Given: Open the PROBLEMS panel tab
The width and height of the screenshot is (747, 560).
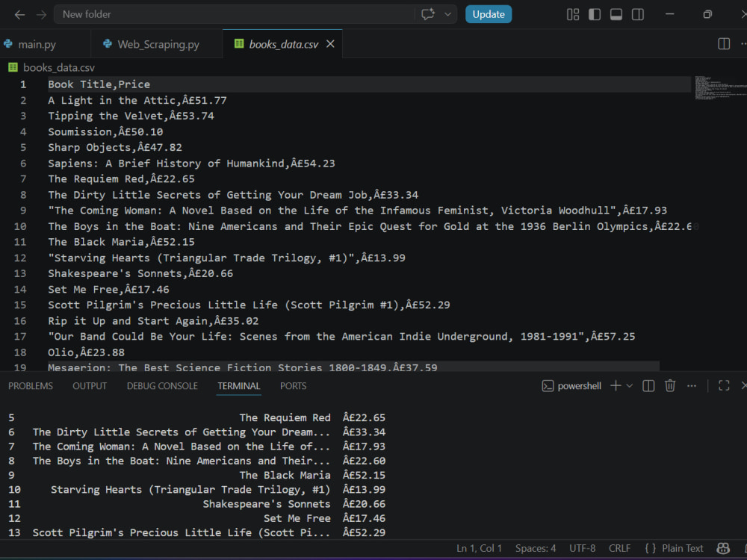Looking at the screenshot, I should click(x=31, y=386).
